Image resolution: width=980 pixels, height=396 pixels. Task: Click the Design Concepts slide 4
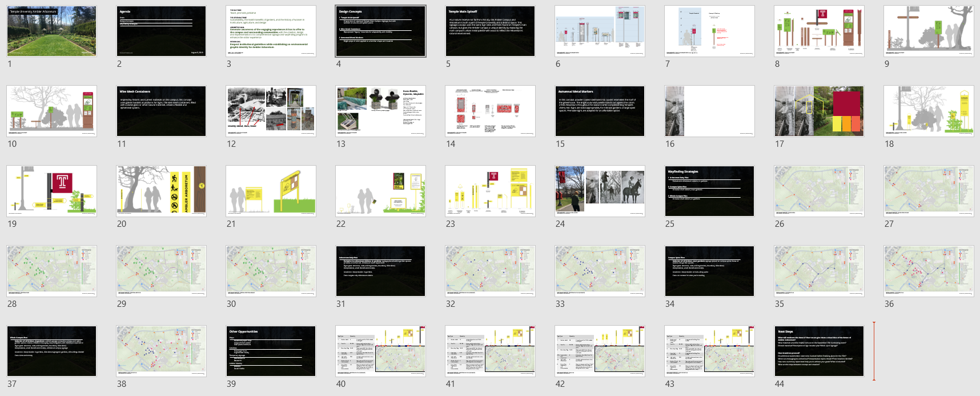(381, 31)
